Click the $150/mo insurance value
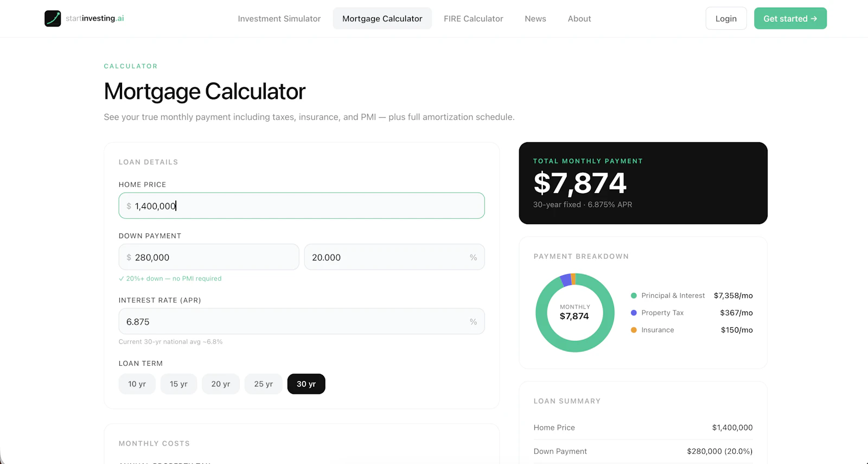 coord(737,330)
